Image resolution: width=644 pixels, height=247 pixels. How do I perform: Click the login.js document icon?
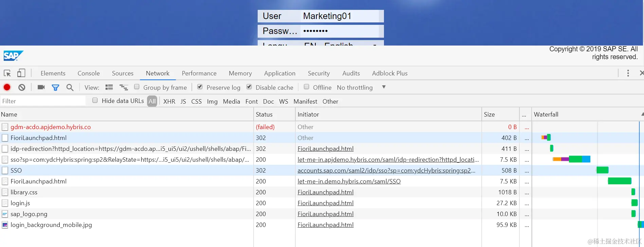pyautogui.click(x=5, y=203)
